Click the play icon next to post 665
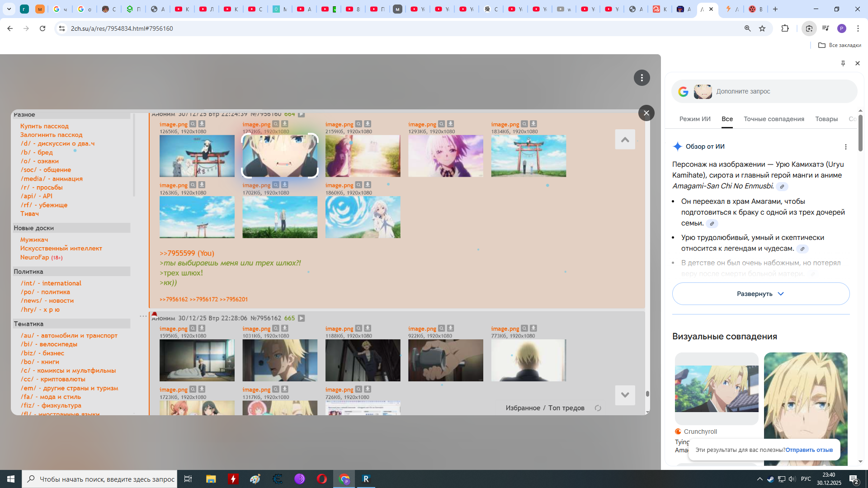 coord(301,319)
